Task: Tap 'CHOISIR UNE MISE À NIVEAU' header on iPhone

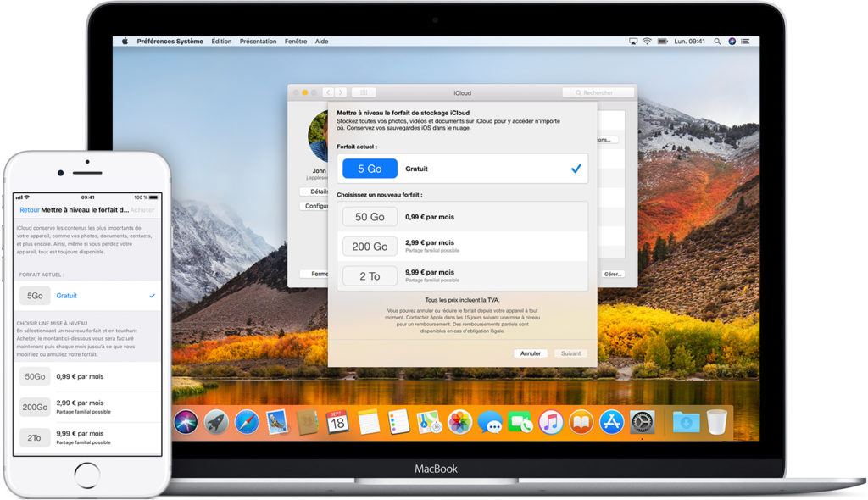Action: 52,323
